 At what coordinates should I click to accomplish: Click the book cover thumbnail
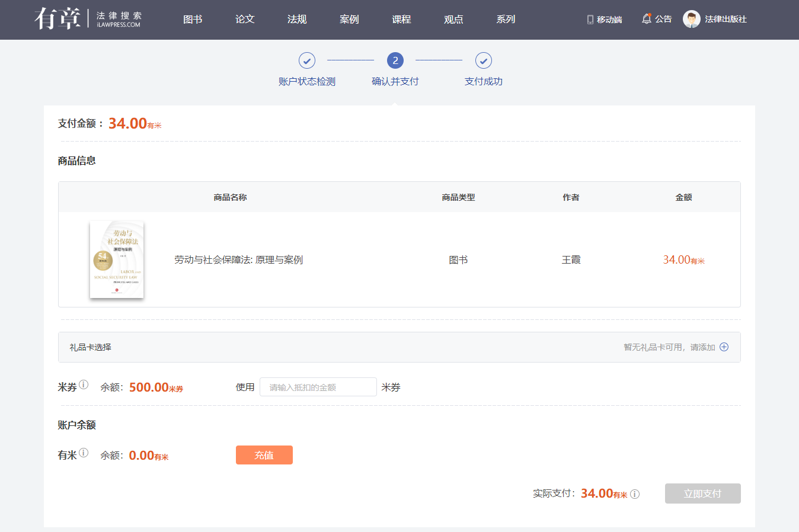117,259
